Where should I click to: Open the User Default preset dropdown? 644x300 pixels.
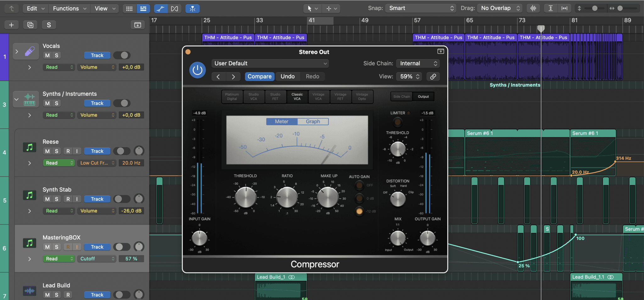270,64
